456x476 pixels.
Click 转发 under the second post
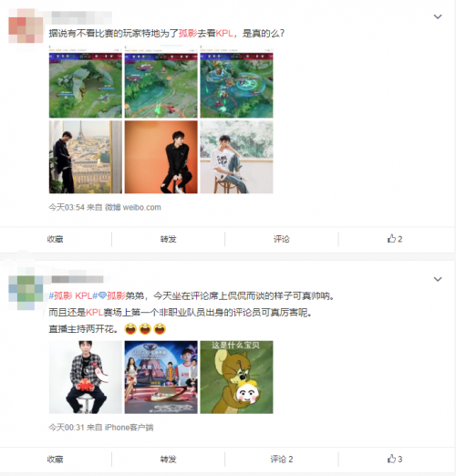click(168, 460)
